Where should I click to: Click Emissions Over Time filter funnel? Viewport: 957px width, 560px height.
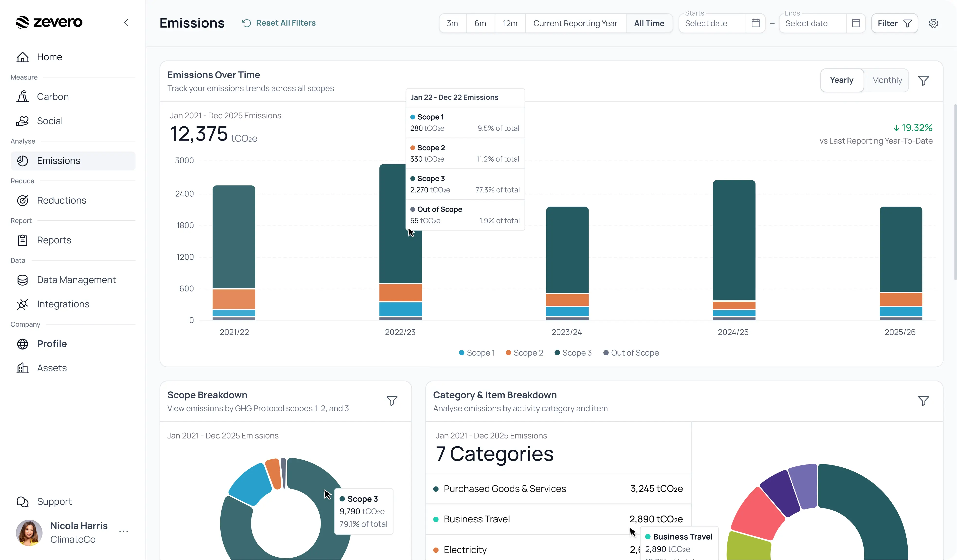(x=923, y=80)
